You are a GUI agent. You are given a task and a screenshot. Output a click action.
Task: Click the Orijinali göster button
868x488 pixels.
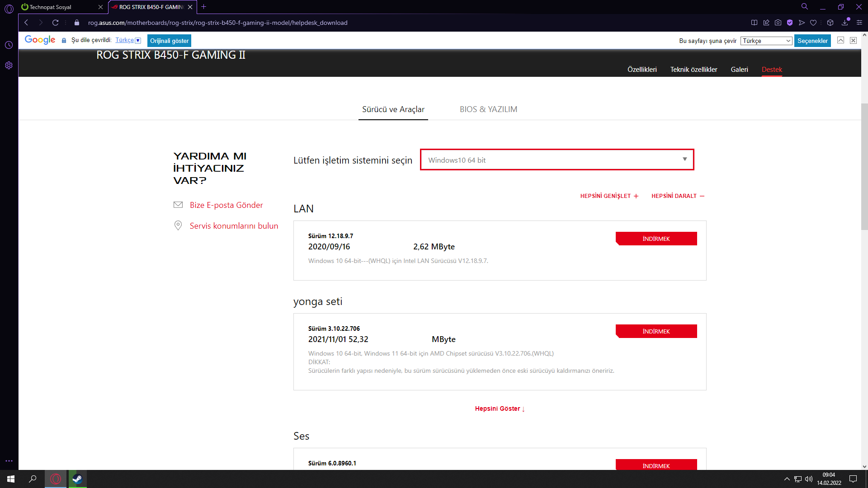(169, 41)
